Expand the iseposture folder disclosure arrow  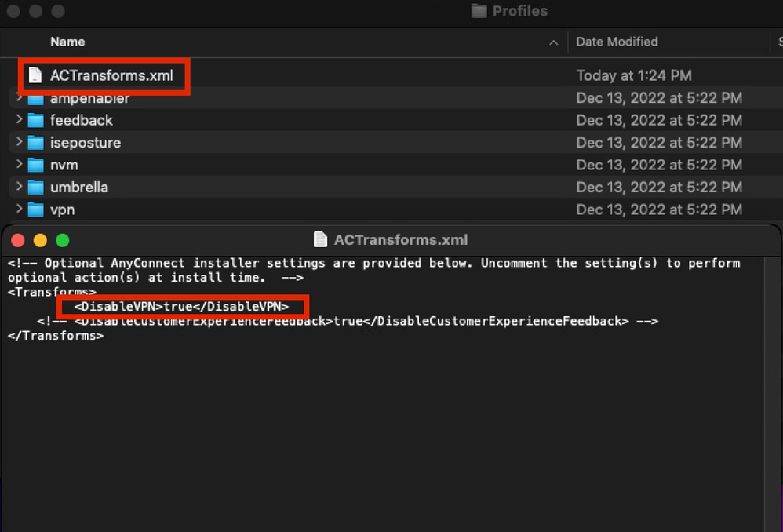pyautogui.click(x=20, y=143)
